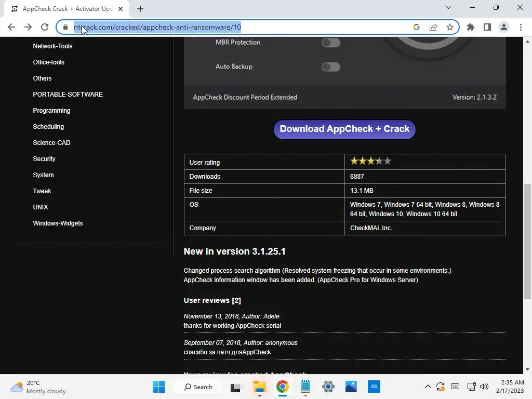This screenshot has width=532, height=399.
Task: Bookmark this tab with star icon
Action: [450, 27]
